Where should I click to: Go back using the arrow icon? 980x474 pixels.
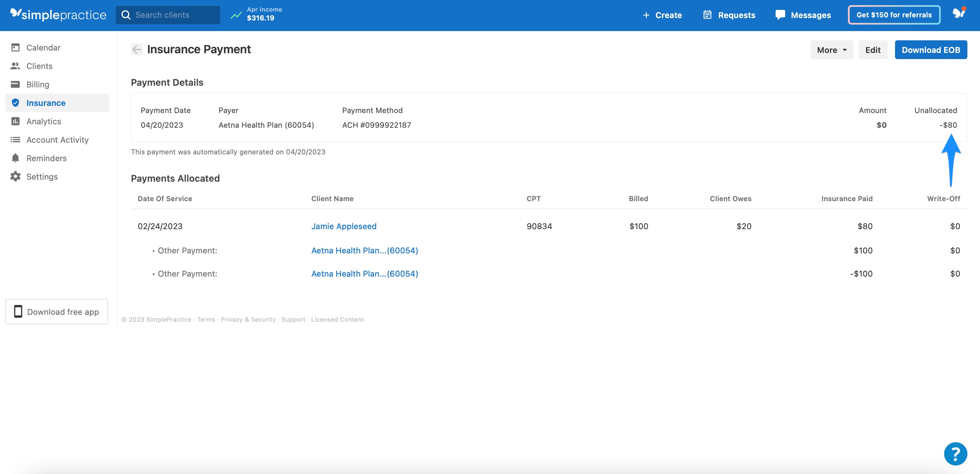[136, 49]
